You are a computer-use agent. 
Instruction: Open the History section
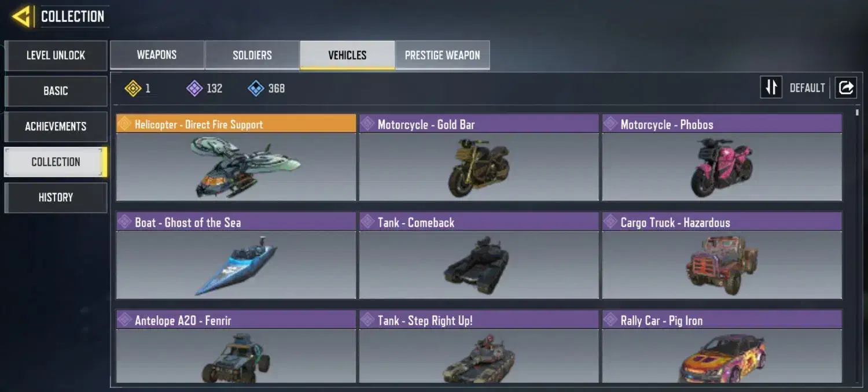(56, 197)
